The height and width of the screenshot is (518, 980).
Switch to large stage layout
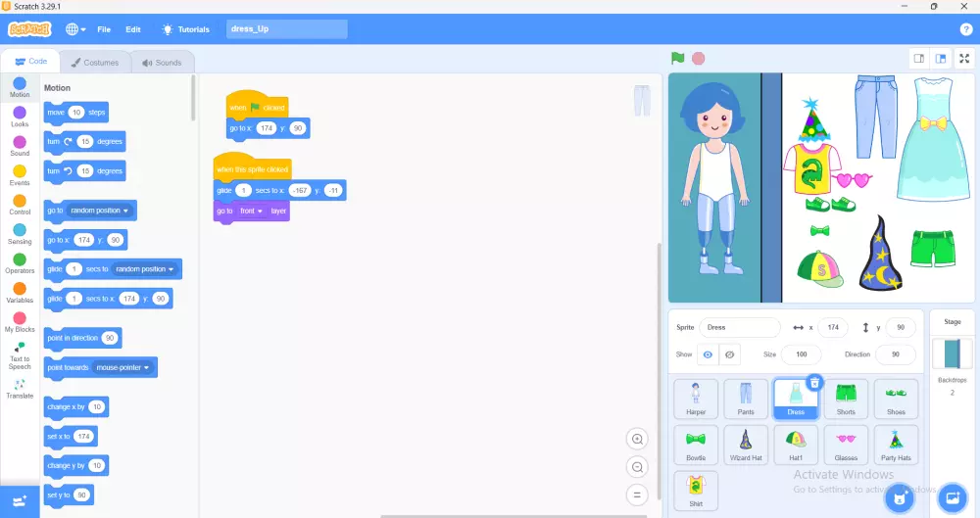[941, 59]
